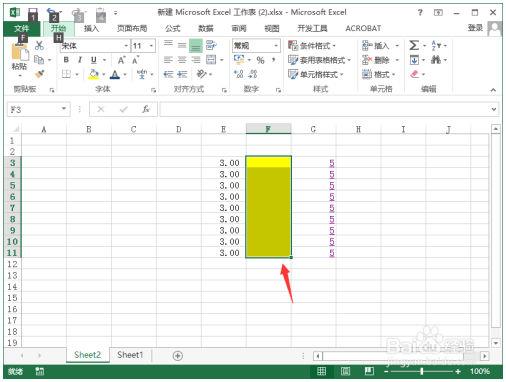Click the new sheet plus button

coord(178,356)
